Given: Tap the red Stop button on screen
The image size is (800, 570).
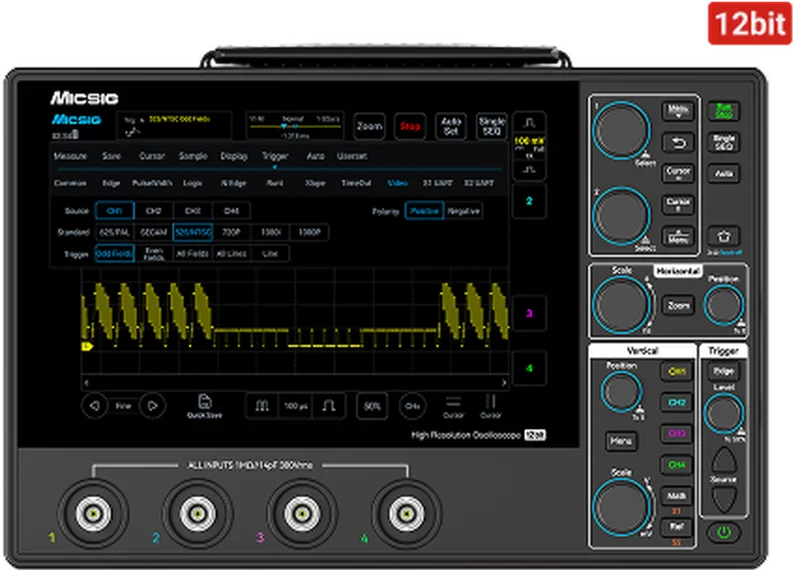Looking at the screenshot, I should [410, 126].
